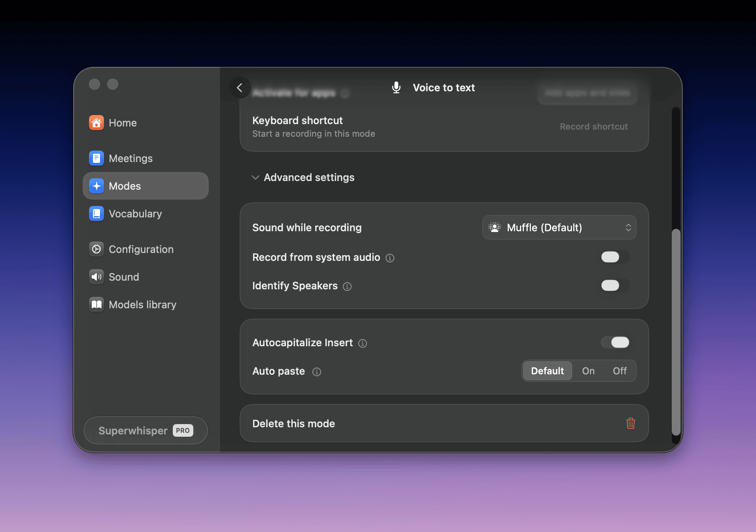
Task: Click the Keyboard shortcut label
Action: click(297, 120)
